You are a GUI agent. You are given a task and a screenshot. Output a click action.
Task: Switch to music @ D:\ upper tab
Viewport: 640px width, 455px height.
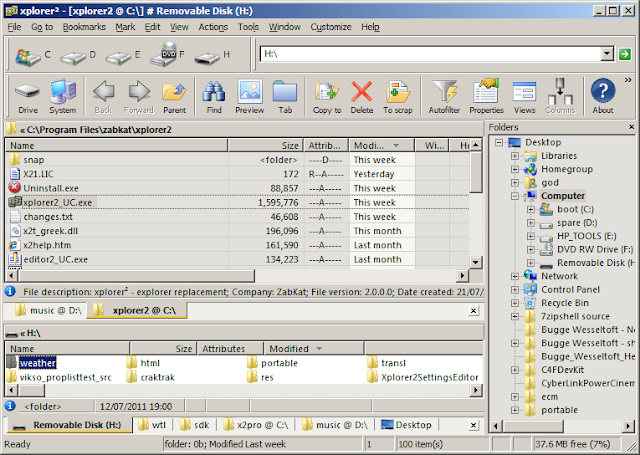point(47,311)
